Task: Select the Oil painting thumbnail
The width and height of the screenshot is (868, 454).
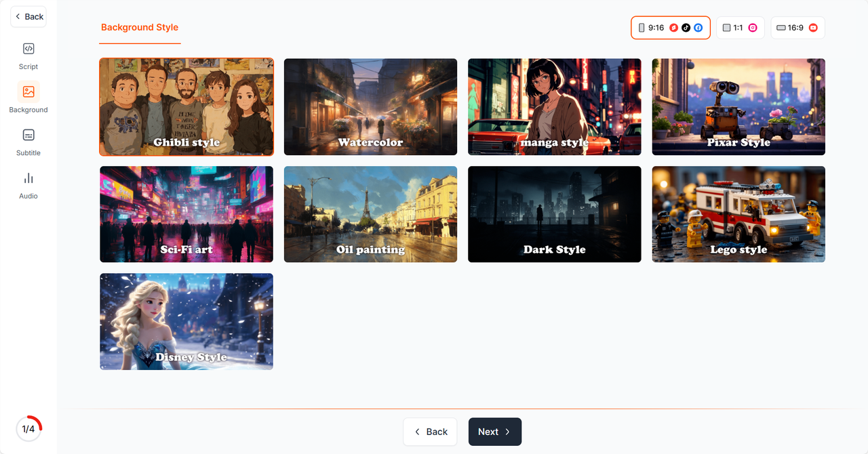Action: [370, 214]
